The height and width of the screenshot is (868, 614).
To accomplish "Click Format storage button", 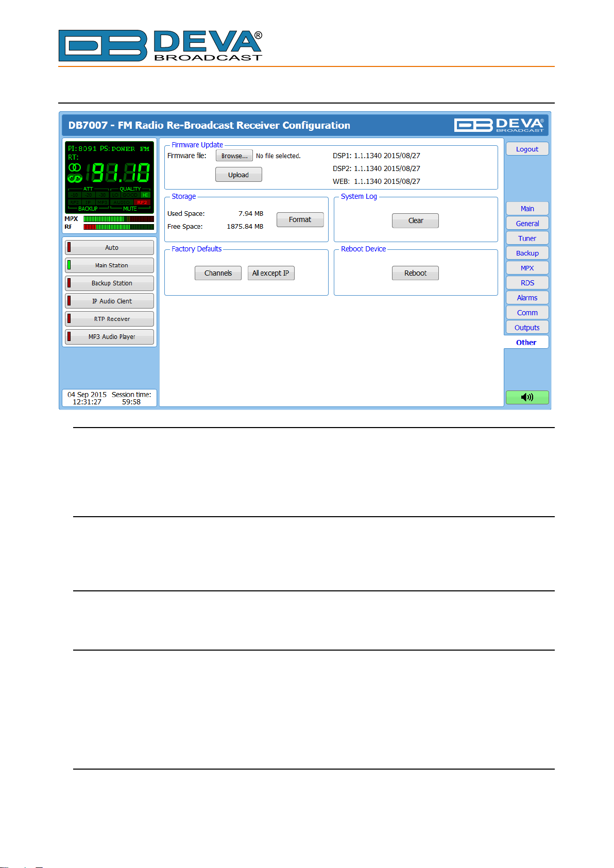I will (x=300, y=219).
